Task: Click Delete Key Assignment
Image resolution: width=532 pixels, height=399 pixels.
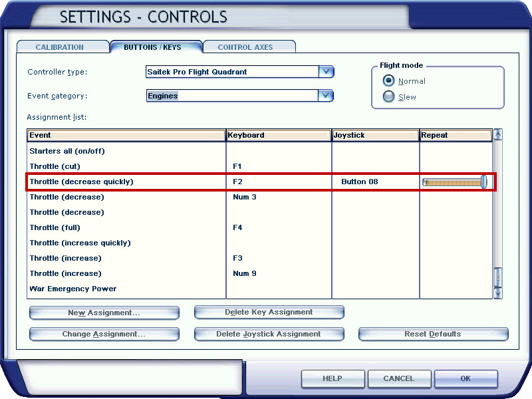Action: [x=269, y=312]
